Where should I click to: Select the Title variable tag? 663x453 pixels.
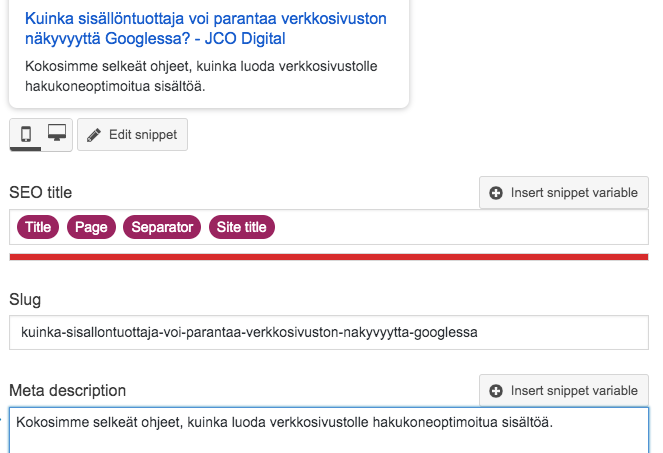[38, 227]
